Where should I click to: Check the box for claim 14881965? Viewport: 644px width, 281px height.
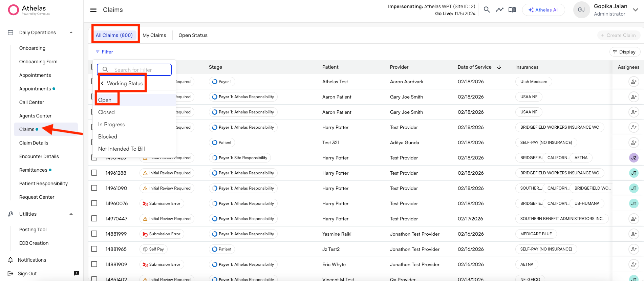pos(94,249)
